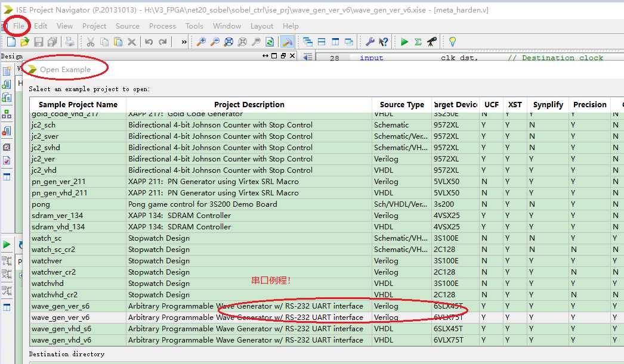Expand the toolbar overflow chevron
Screen dimensions: 624x364
[x=184, y=42]
